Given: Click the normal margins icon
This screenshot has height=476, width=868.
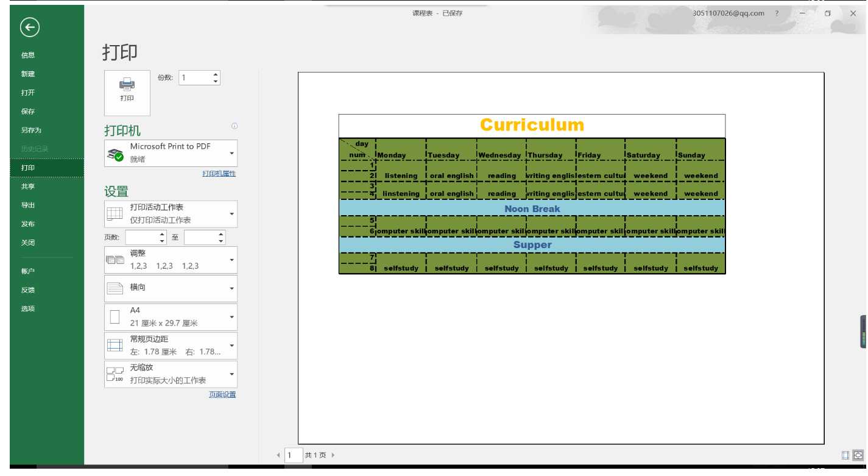Looking at the screenshot, I should [x=115, y=346].
